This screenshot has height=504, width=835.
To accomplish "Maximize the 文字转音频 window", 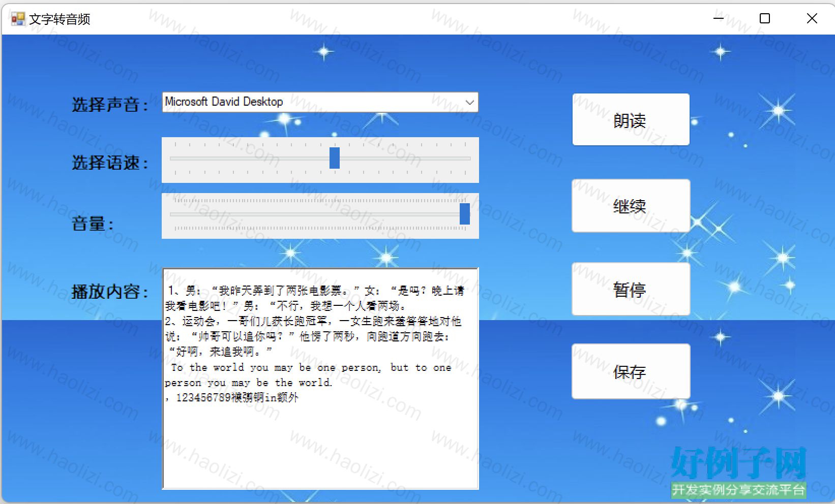I will tap(764, 19).
